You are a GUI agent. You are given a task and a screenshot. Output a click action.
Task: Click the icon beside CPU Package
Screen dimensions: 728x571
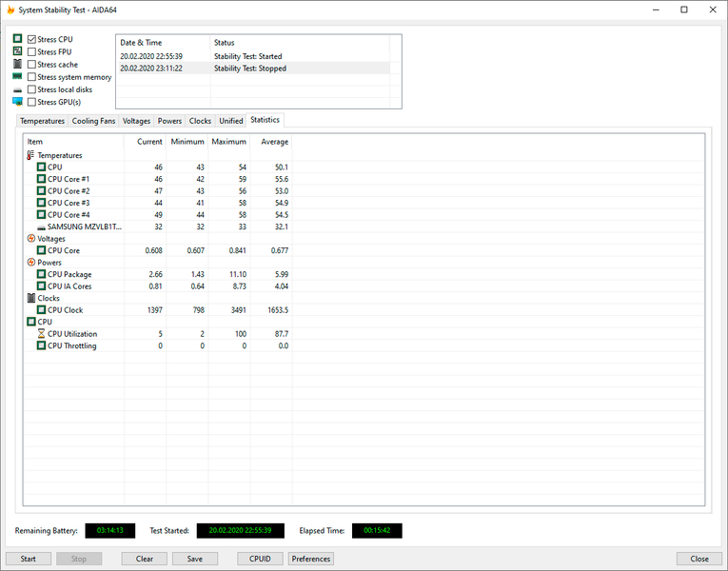click(x=41, y=274)
